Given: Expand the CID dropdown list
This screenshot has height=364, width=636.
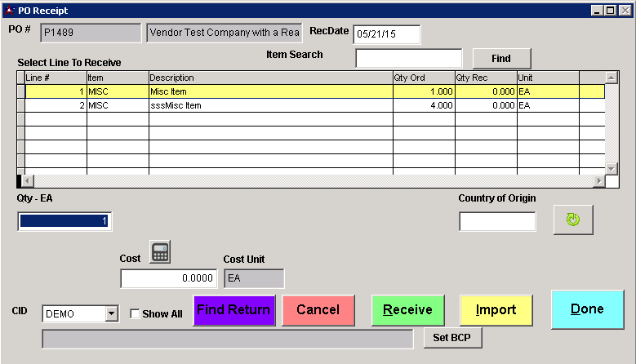Looking at the screenshot, I should coord(111,314).
